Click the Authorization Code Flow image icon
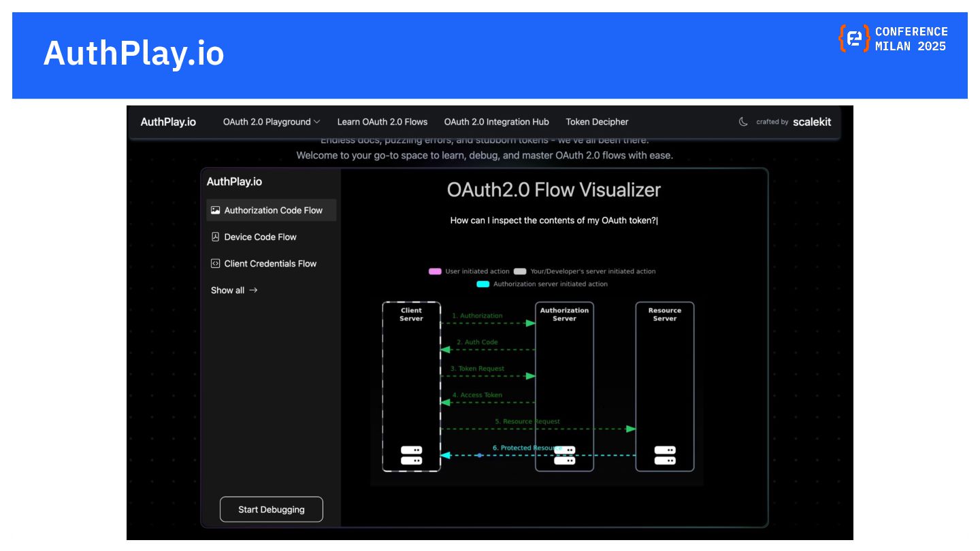Image resolution: width=980 pixels, height=551 pixels. [215, 210]
